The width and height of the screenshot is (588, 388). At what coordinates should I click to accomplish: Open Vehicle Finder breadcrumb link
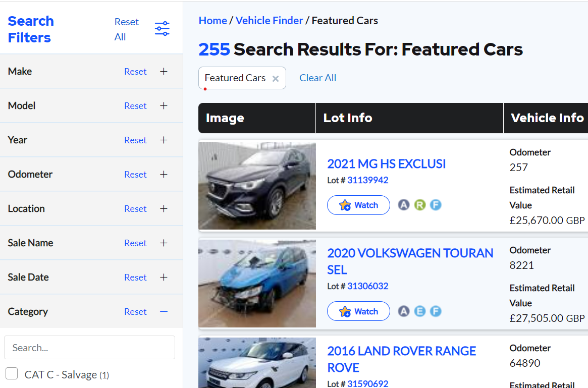269,21
